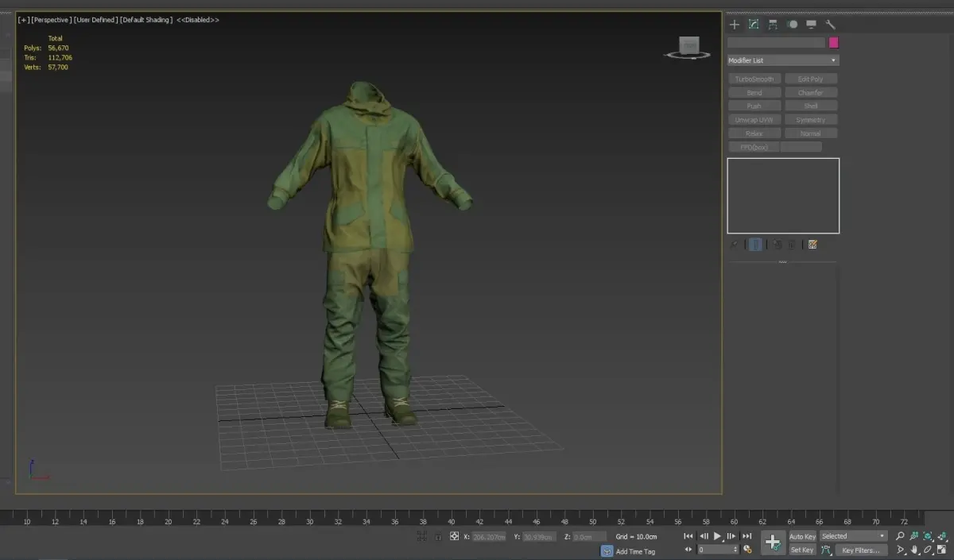Click the Zoom magnifier navigation icon

[901, 536]
